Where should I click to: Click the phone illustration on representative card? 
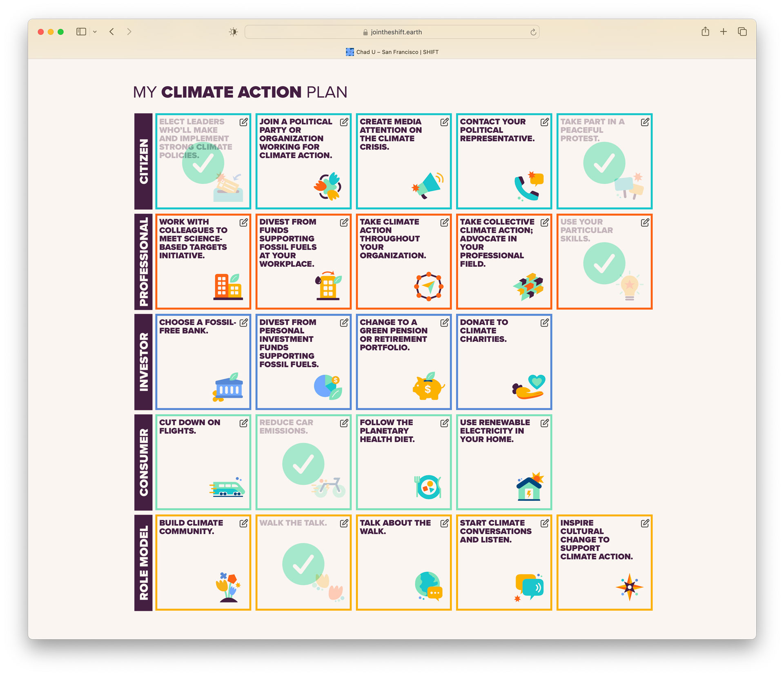pos(529,186)
